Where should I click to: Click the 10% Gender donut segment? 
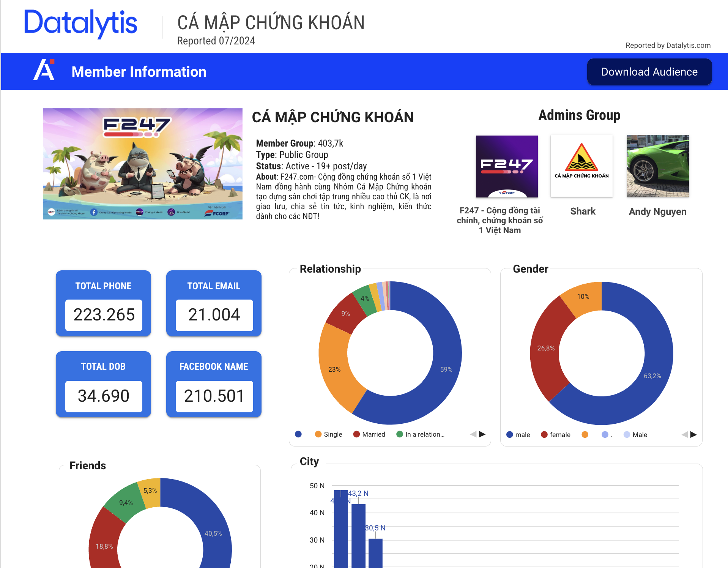coord(583,297)
